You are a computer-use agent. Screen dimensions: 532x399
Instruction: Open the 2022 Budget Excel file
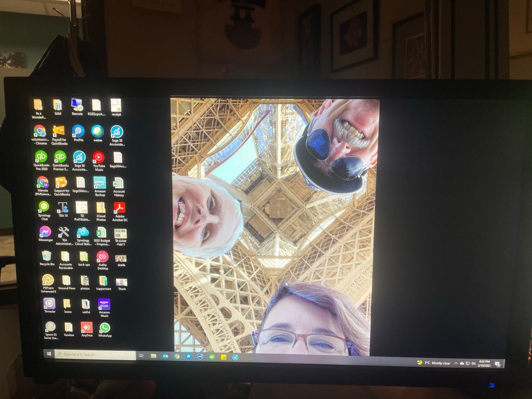point(101,233)
